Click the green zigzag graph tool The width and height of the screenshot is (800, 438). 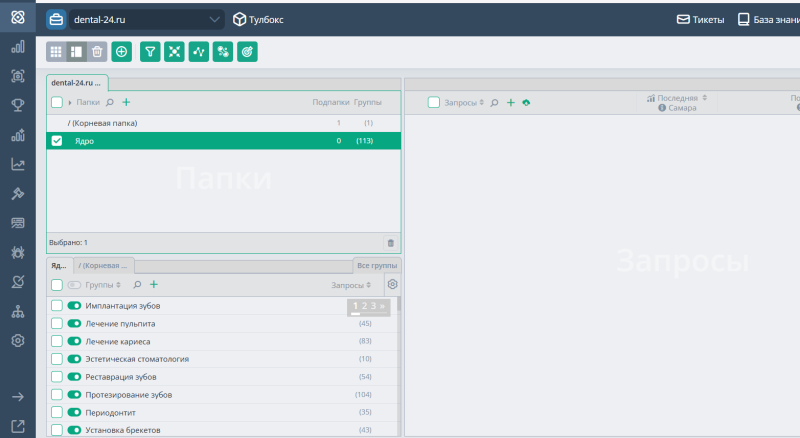(x=198, y=52)
